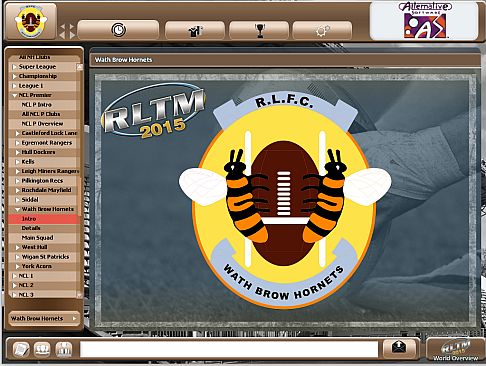Open the Wath Brow Hornets dropdown below the tree
Viewport: 486px width, 366px height.
pyautogui.click(x=44, y=318)
